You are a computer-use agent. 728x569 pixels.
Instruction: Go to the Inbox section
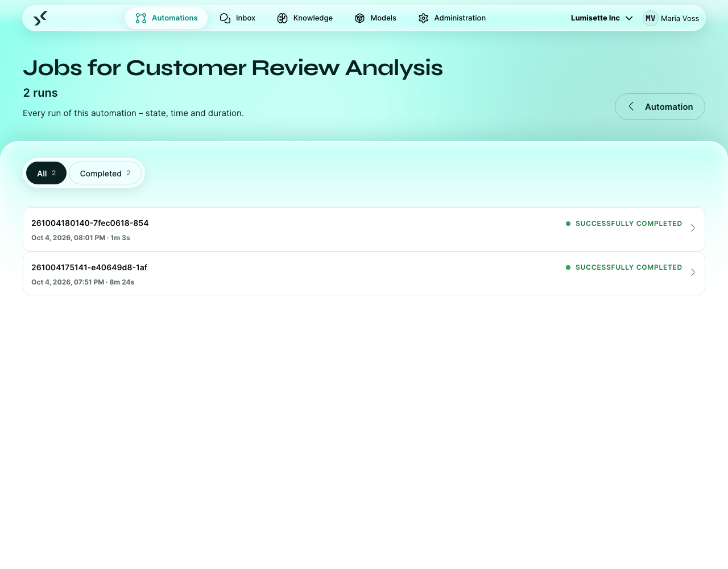(x=238, y=18)
